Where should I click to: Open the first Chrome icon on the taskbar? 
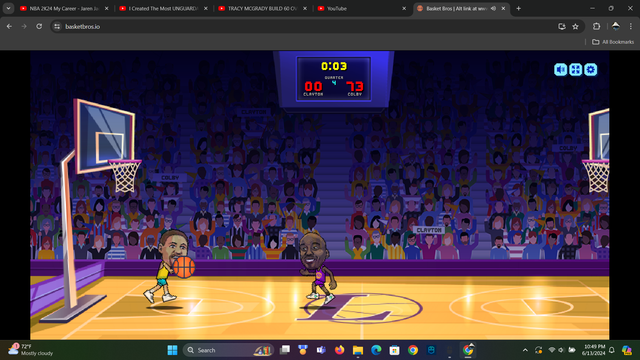tap(413, 350)
